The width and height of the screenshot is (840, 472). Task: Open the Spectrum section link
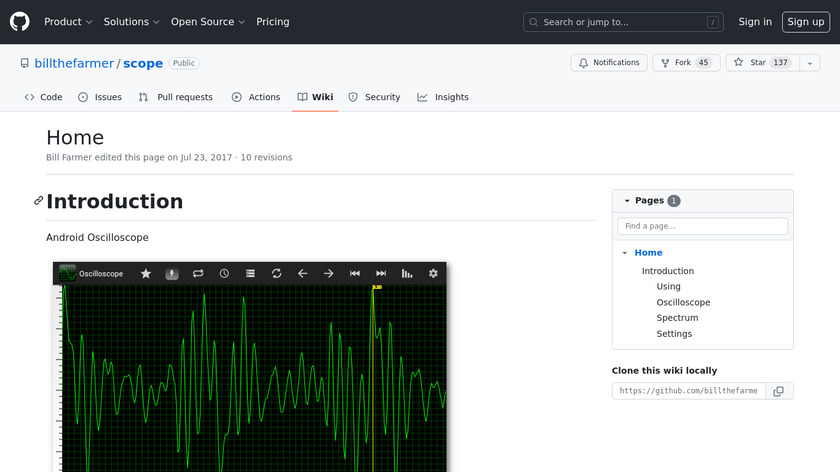click(677, 318)
